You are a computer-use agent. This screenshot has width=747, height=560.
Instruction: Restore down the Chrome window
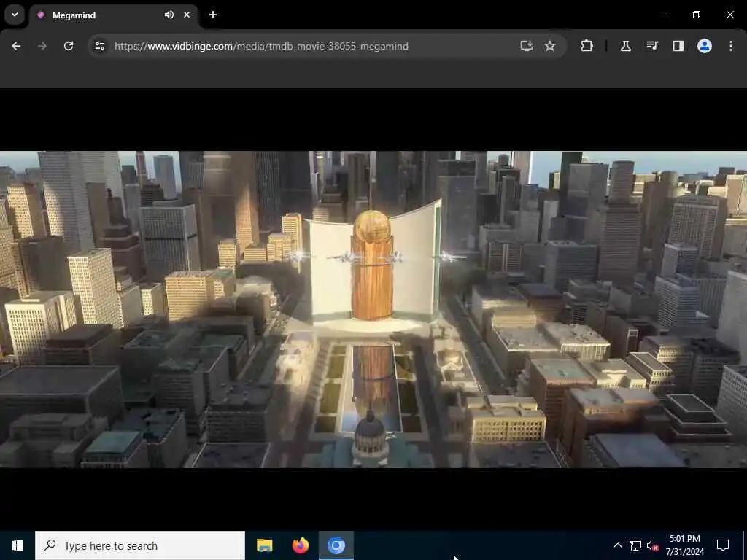(x=697, y=15)
